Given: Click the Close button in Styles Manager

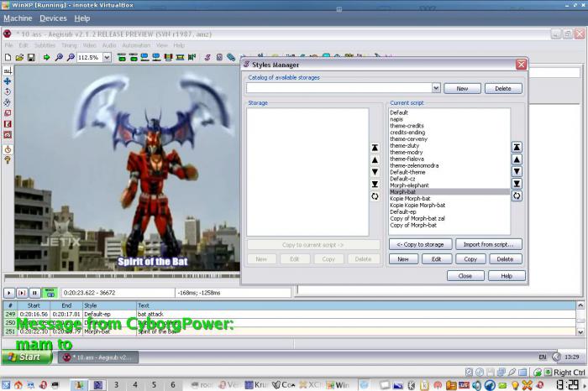Looking at the screenshot, I should point(465,276).
